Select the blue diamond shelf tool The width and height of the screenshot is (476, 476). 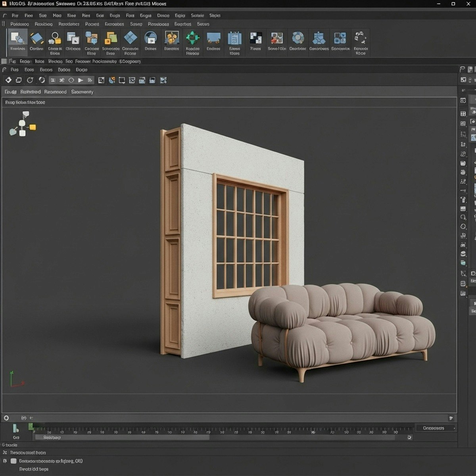click(x=130, y=38)
